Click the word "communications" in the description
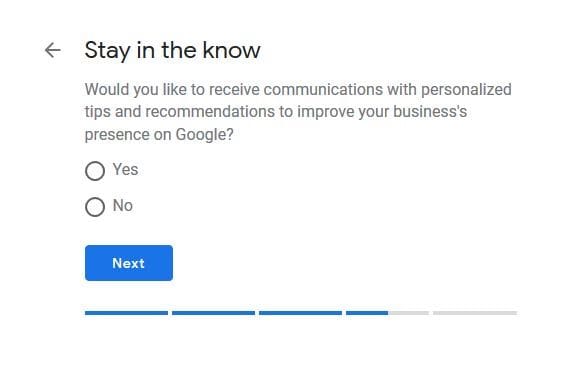This screenshot has height=385, width=587. coord(323,90)
